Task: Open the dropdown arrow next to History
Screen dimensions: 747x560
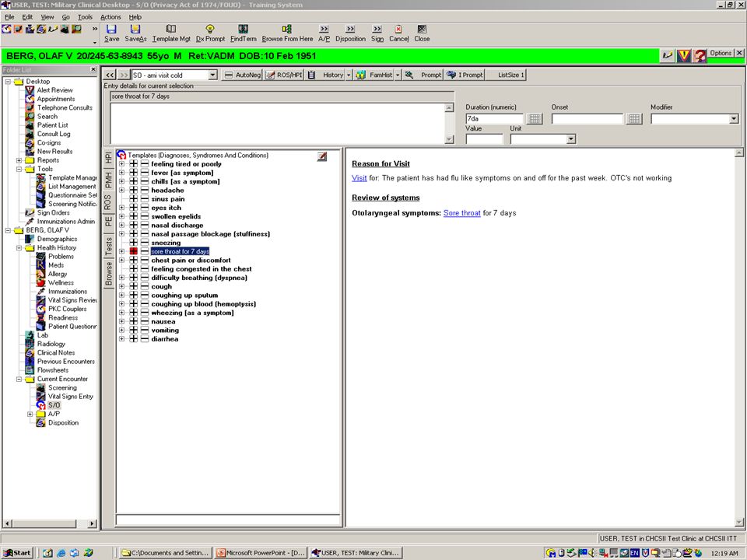Action: pos(349,75)
